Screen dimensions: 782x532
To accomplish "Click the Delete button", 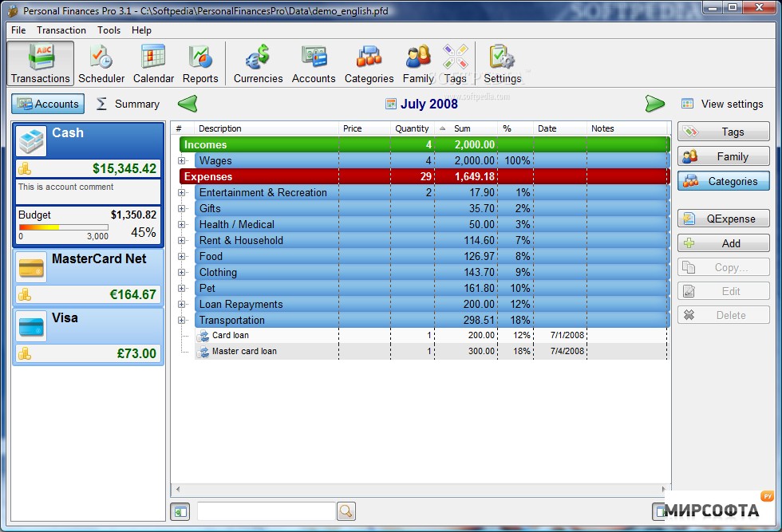I will [723, 315].
